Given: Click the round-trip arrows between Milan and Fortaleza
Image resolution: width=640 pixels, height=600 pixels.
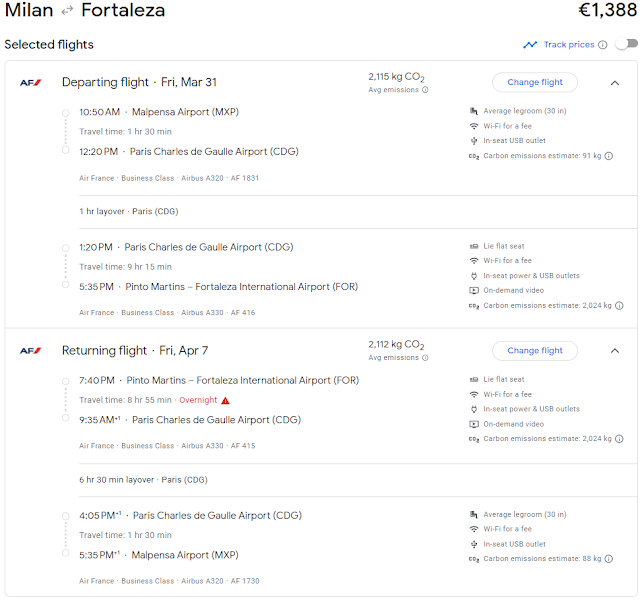Looking at the screenshot, I should coord(67,11).
